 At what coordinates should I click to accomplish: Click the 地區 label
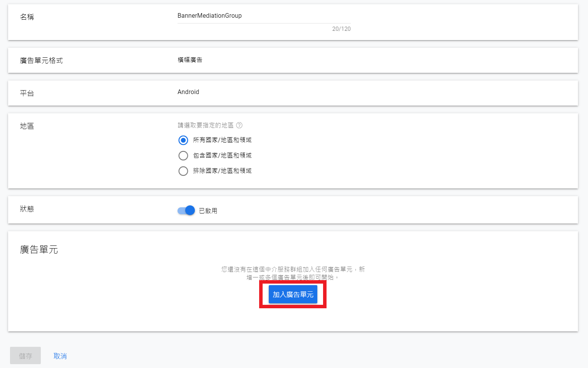(27, 126)
